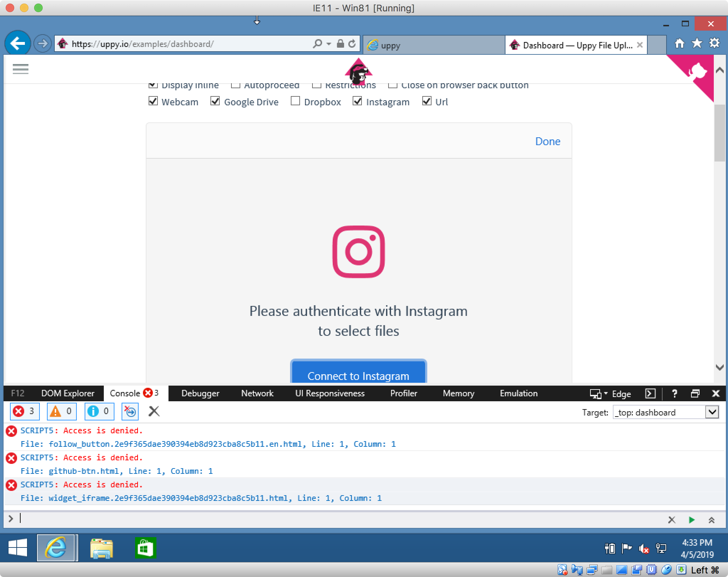Click the GitHub corner ribbon icon

pyautogui.click(x=697, y=72)
